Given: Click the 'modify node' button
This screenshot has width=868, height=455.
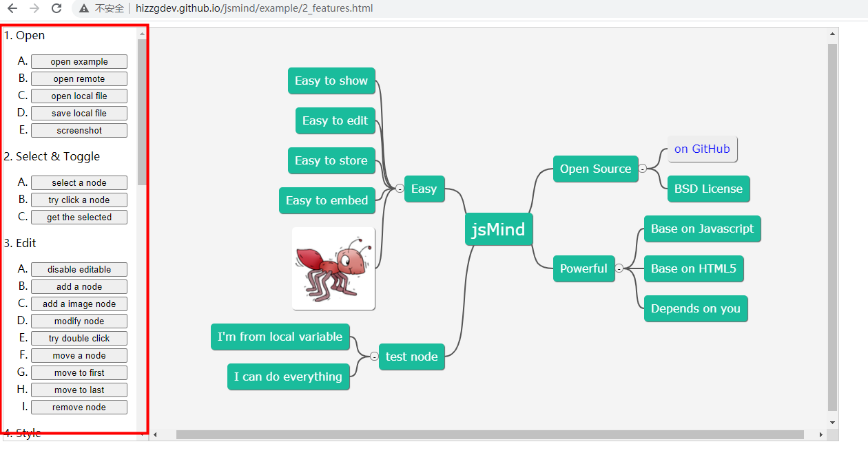Looking at the screenshot, I should (79, 321).
